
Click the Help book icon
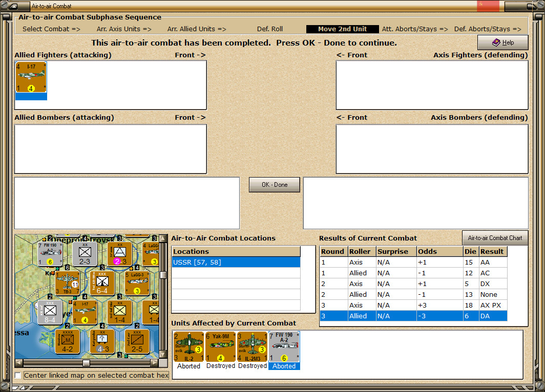point(496,42)
